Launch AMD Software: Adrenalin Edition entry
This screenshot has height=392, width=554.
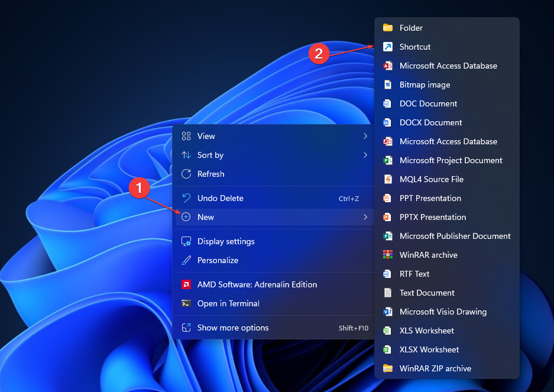point(274,284)
